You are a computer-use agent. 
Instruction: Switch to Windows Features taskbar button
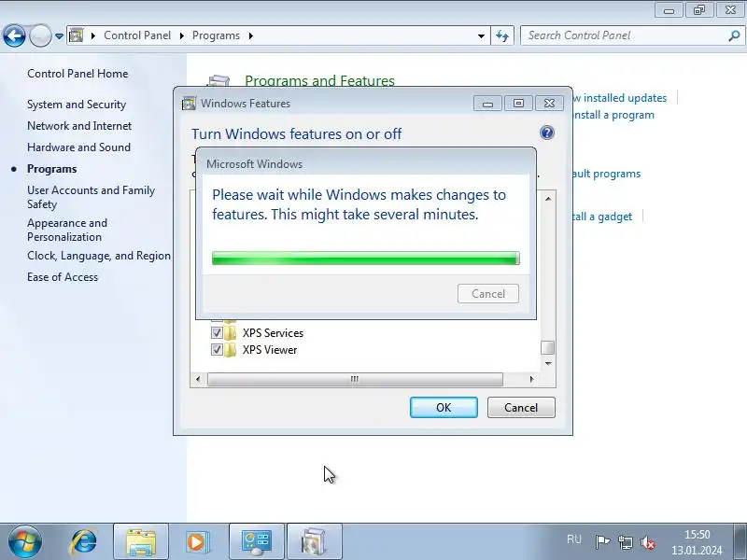click(315, 541)
